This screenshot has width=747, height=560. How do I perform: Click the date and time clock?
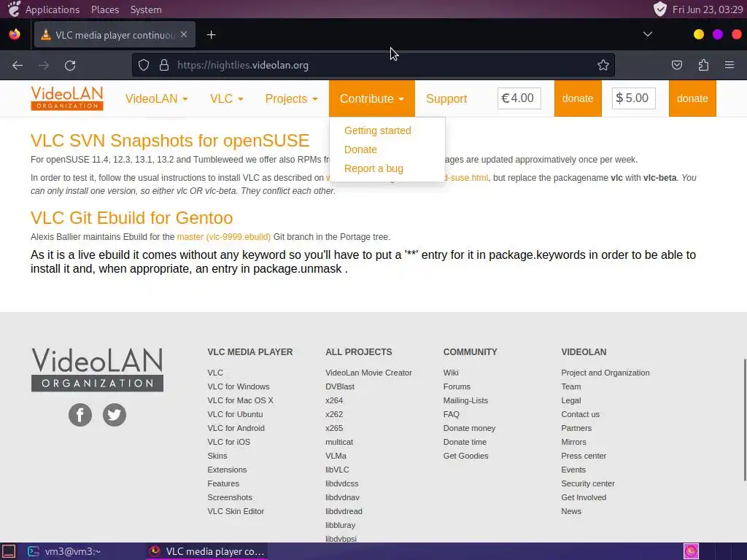click(708, 9)
